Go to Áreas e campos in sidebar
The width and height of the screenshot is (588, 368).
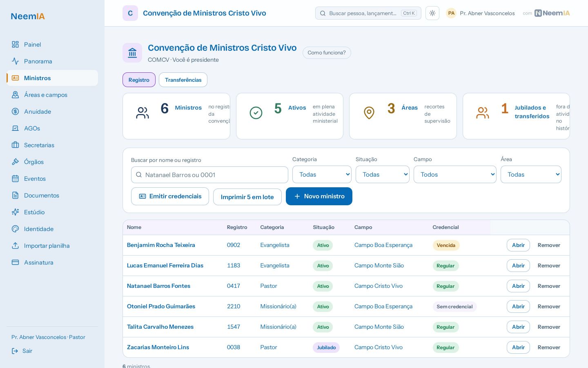pyautogui.click(x=52, y=95)
